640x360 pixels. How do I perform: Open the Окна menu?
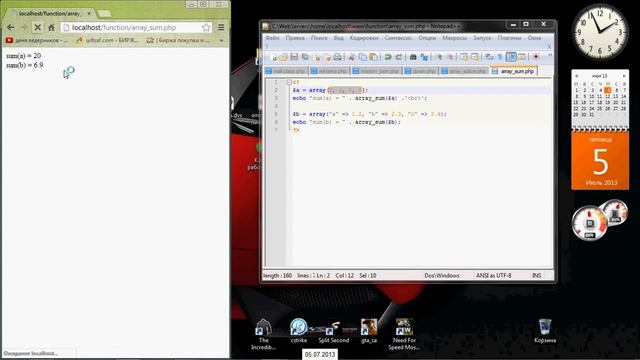[534, 38]
